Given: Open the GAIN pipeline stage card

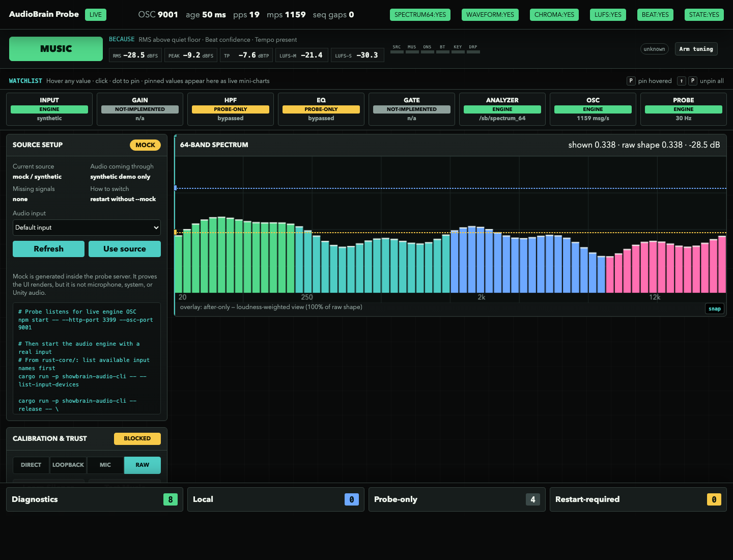Looking at the screenshot, I should pyautogui.click(x=140, y=109).
